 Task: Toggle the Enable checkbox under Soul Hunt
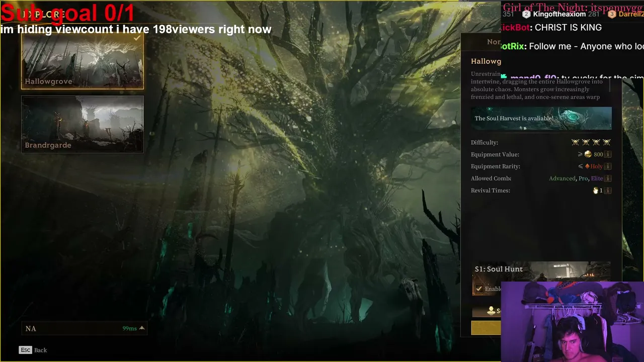coord(479,289)
